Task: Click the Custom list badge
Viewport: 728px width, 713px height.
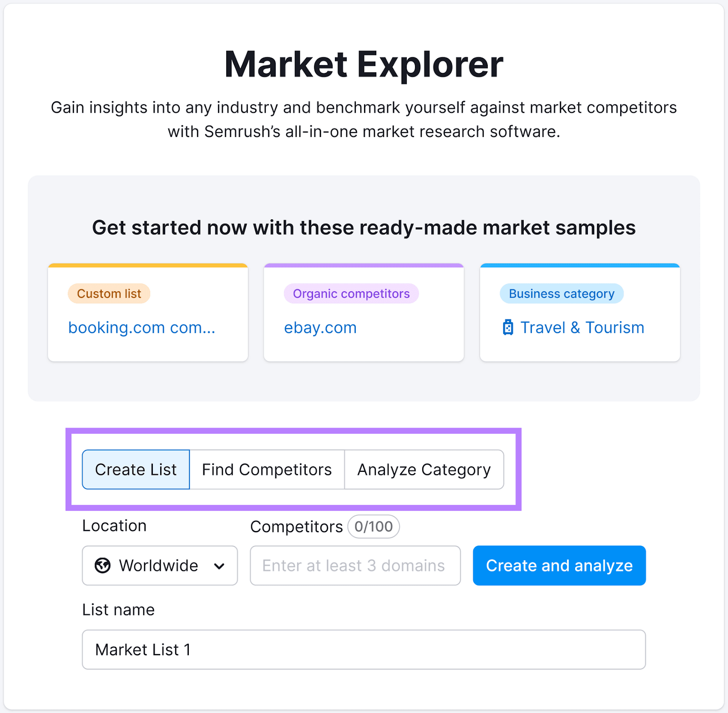Action: (x=108, y=293)
